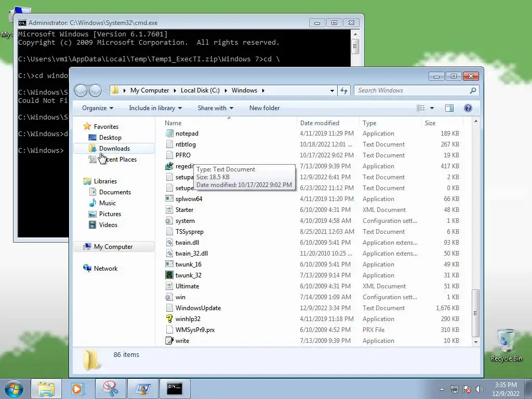Select My Computer in navigation pane
Screen dimensions: 532x399
tap(113, 247)
